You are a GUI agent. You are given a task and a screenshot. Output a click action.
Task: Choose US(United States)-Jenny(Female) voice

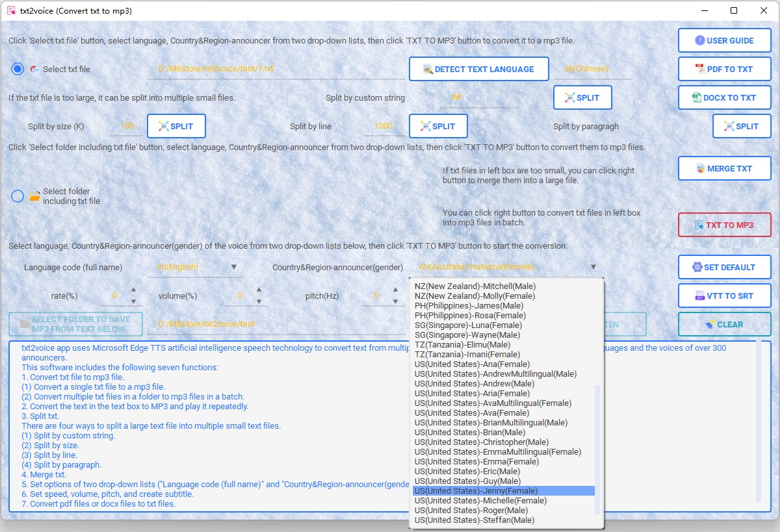tap(504, 491)
